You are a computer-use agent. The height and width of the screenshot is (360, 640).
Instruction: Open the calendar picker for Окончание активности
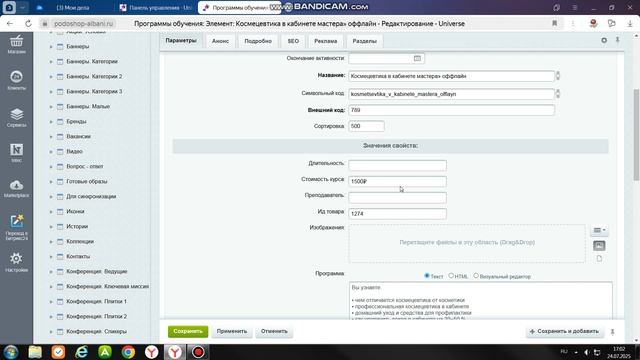pyautogui.click(x=417, y=58)
